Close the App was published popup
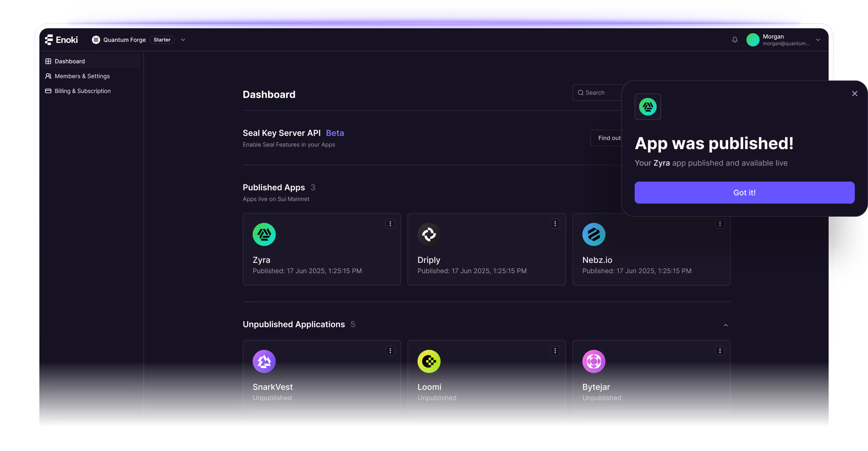Viewport: 868px width, 451px height. point(854,94)
